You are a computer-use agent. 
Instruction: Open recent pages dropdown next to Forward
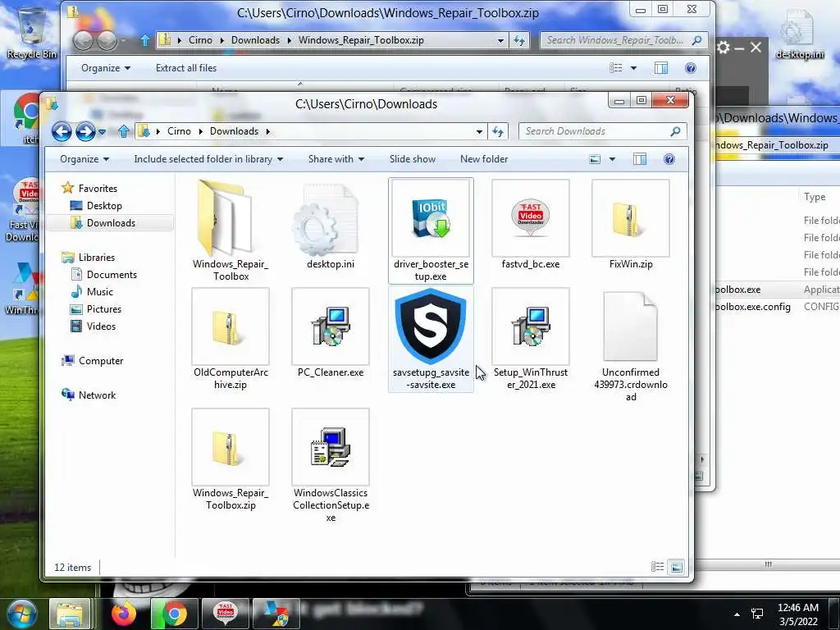tap(102, 131)
